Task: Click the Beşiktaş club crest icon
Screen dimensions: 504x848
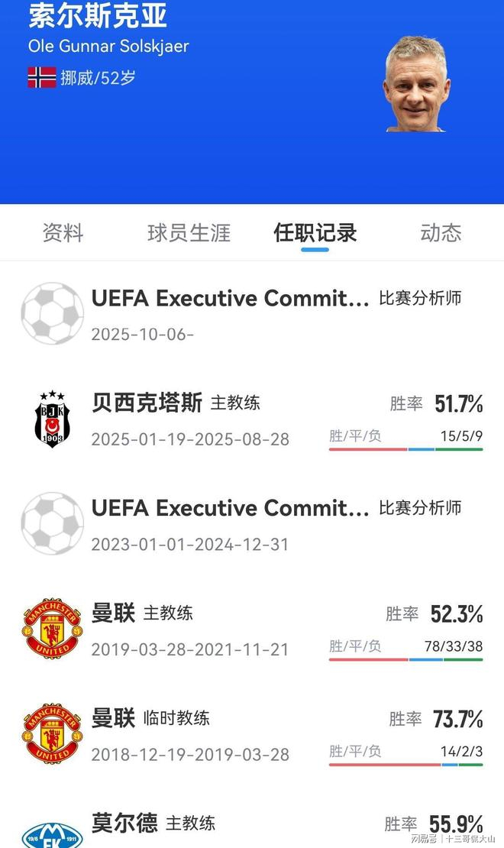Action: (52, 419)
